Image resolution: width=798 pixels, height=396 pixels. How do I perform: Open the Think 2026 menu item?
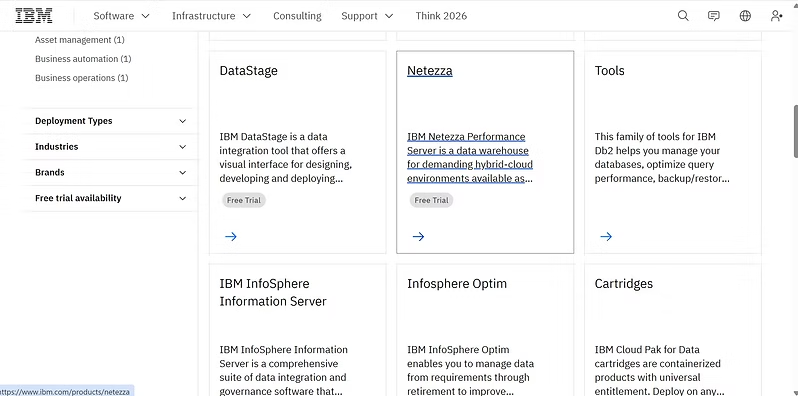coord(441,16)
